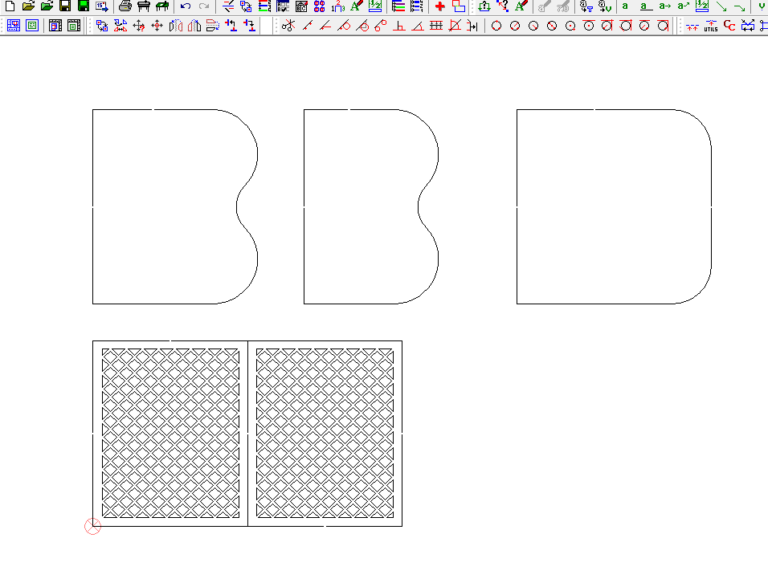Click the New blank document icon
The image size is (768, 587).
click(10, 7)
